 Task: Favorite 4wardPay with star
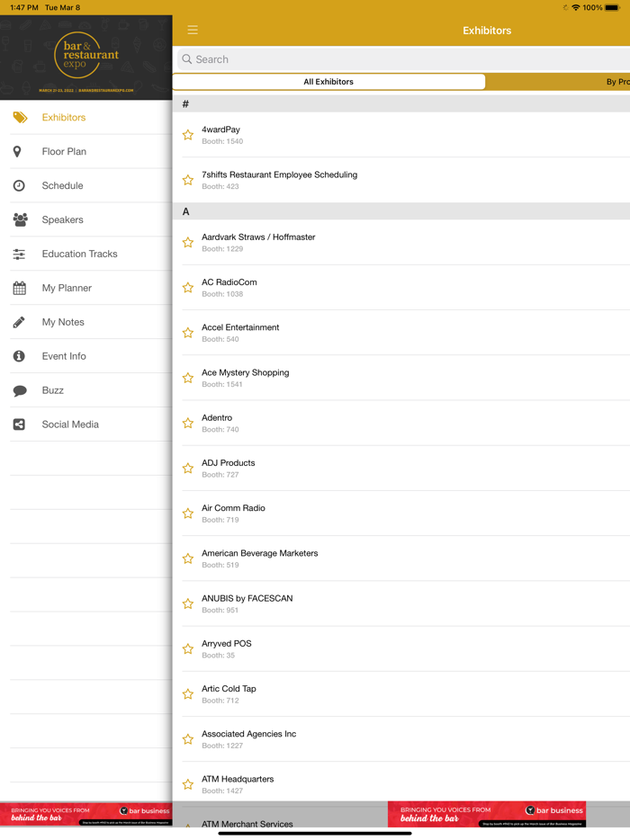(188, 135)
